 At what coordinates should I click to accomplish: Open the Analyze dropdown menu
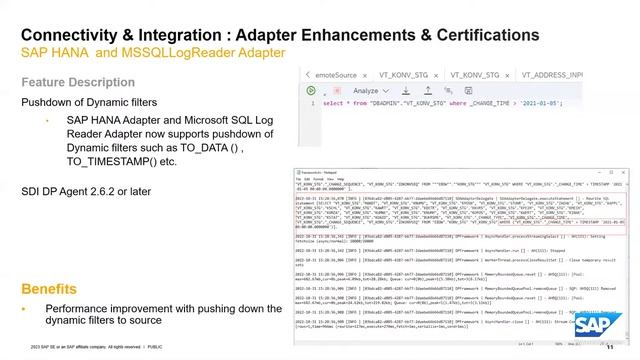pyautogui.click(x=371, y=91)
